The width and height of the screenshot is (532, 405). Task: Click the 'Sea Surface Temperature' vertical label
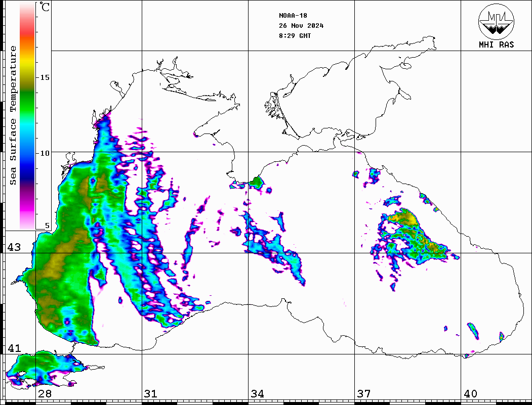pyautogui.click(x=13, y=116)
